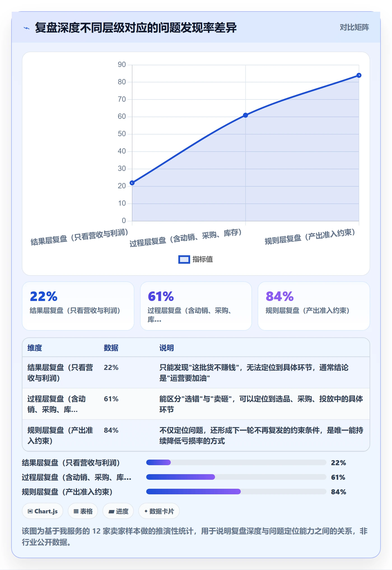
Task: Click the 数据卡片 tag chip
Action: 159,511
